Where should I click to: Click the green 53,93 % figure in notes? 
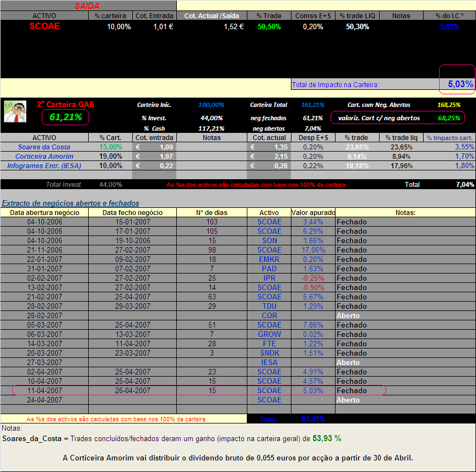click(x=327, y=439)
